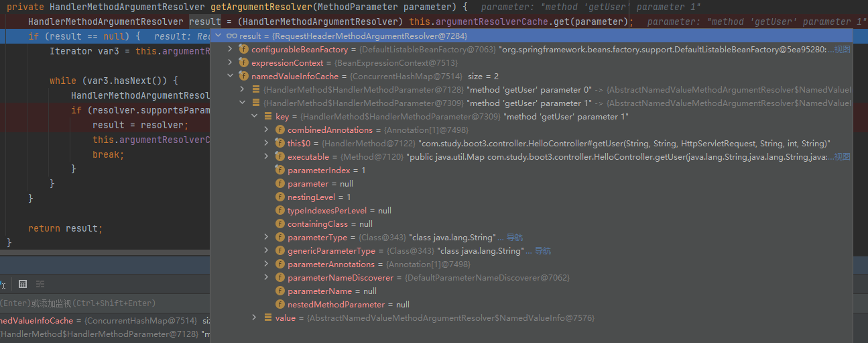The height and width of the screenshot is (343, 868).
Task: Collapse the key node
Action: 255,116
